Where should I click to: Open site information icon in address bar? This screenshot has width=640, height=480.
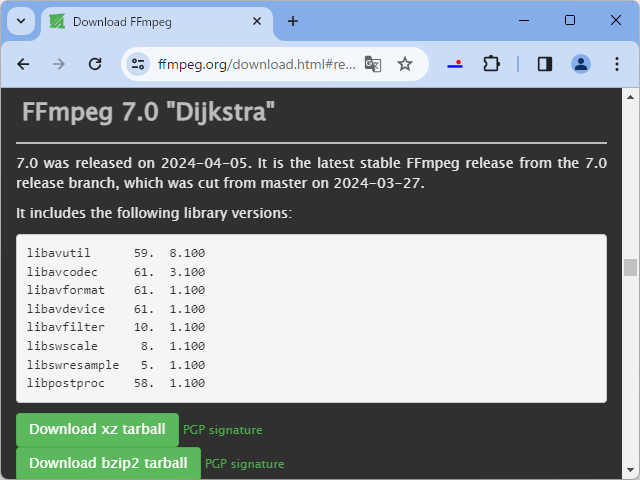point(138,64)
